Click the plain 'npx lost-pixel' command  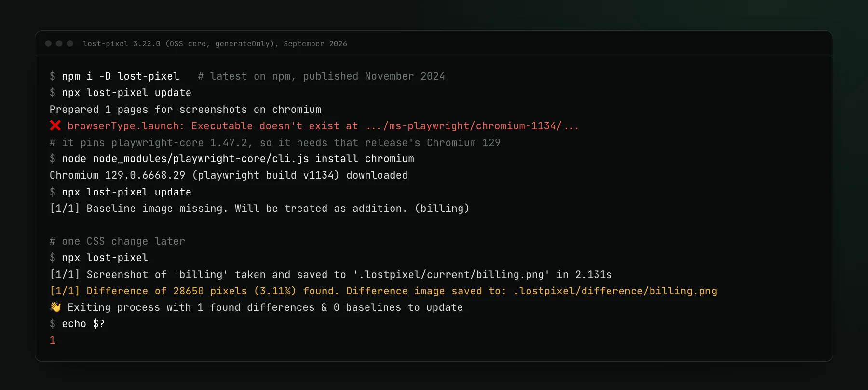(x=105, y=258)
